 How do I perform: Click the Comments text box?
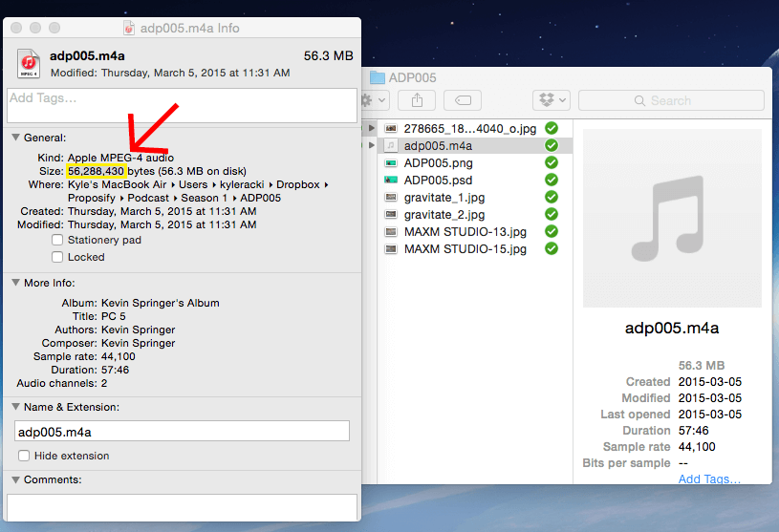coord(182,507)
